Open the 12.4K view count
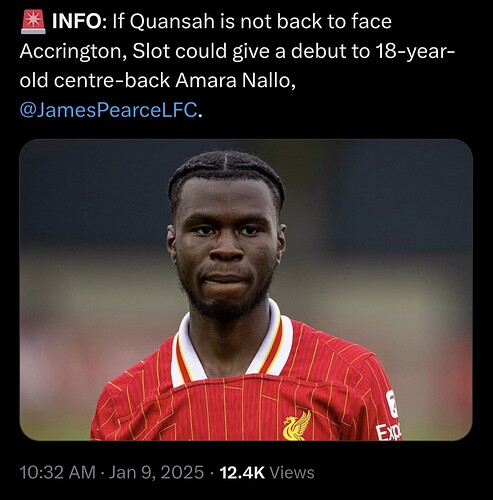Viewport: 493px width, 500px height. click(242, 473)
